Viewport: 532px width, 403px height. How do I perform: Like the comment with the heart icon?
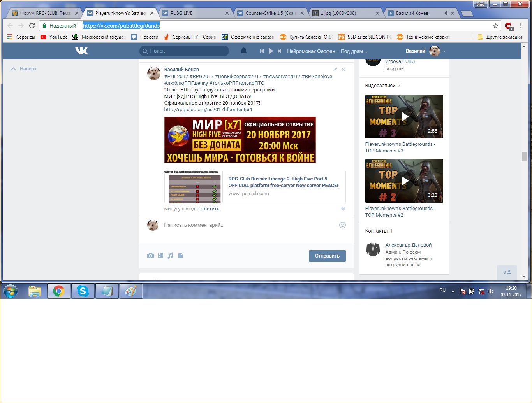[343, 209]
